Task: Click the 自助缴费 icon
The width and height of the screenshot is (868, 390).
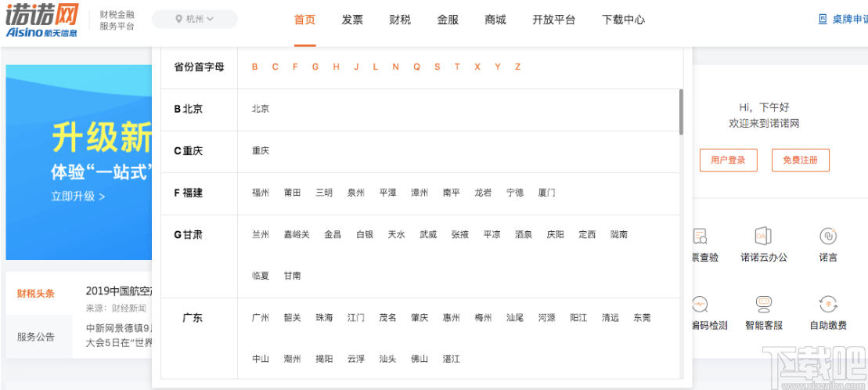Action: [x=828, y=305]
